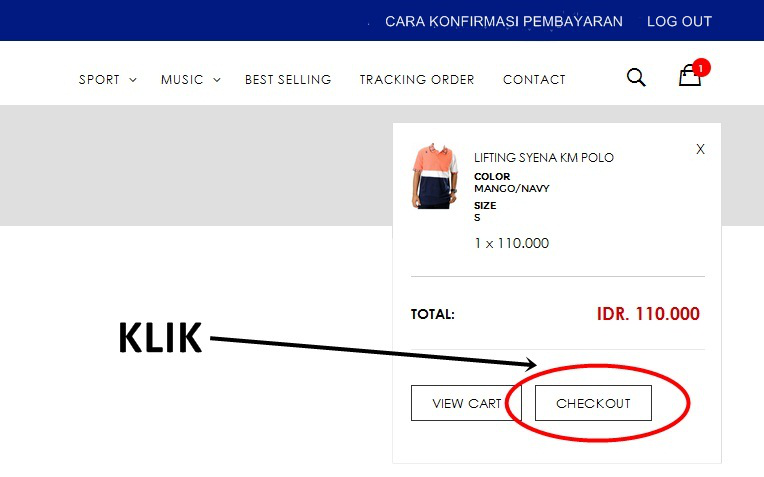Screen dimensions: 764x477
Task: Click CARA KONFIRMASI PEMBAYARAN link
Action: 504,21
